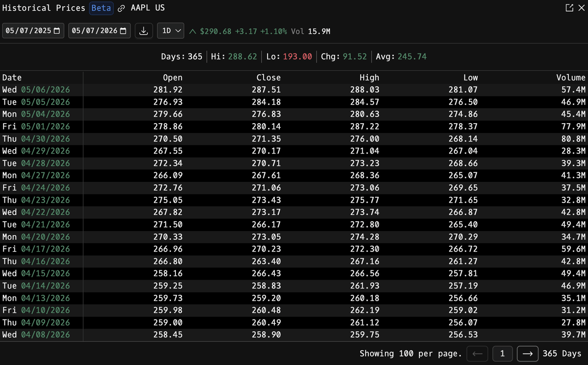Click the low price 256.07
This screenshot has width=588, height=365.
click(463, 322)
